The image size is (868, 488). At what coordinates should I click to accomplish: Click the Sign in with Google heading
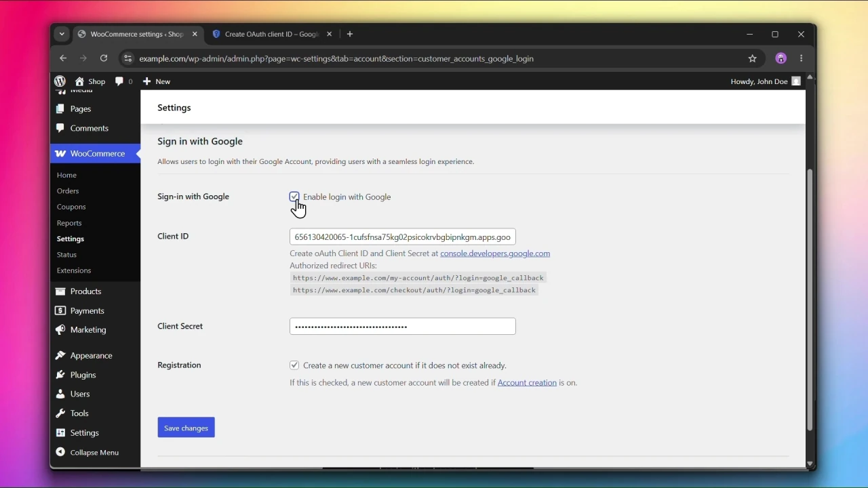tap(200, 142)
